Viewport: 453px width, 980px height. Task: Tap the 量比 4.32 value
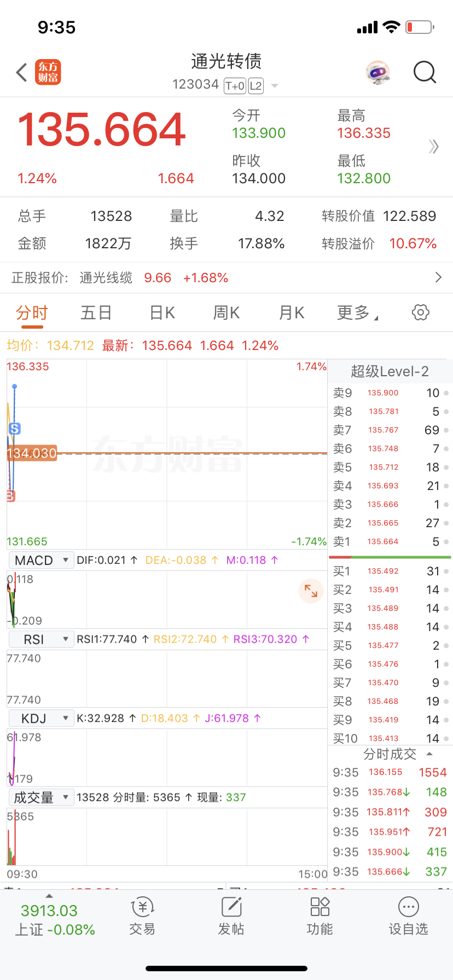pyautogui.click(x=270, y=216)
